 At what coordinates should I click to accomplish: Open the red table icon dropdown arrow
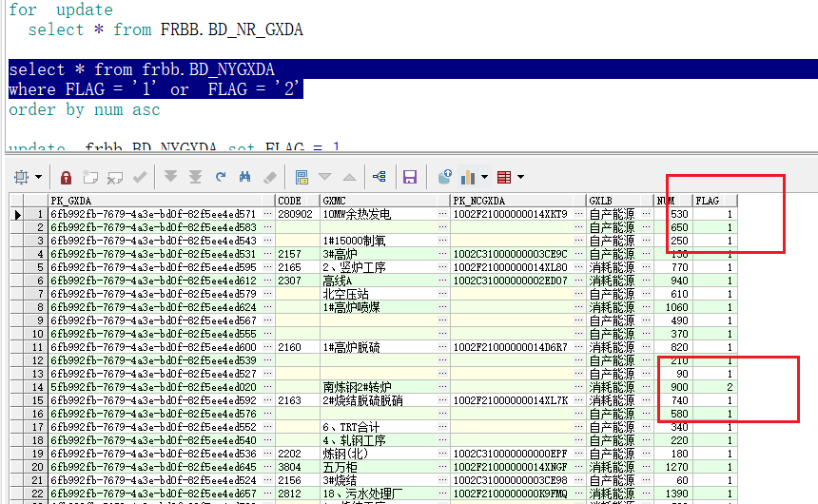(x=520, y=178)
